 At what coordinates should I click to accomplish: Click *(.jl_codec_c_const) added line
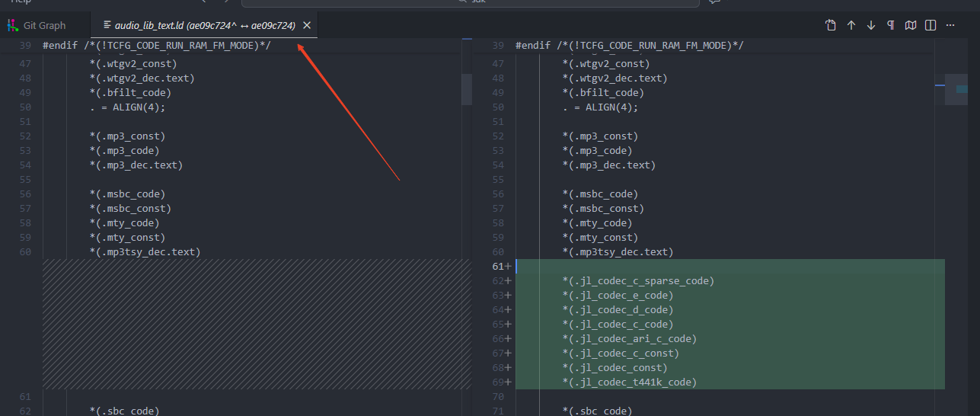pos(621,354)
